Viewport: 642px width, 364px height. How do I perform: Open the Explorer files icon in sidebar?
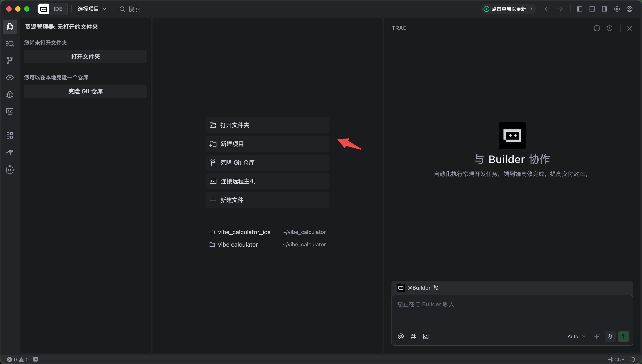[10, 27]
